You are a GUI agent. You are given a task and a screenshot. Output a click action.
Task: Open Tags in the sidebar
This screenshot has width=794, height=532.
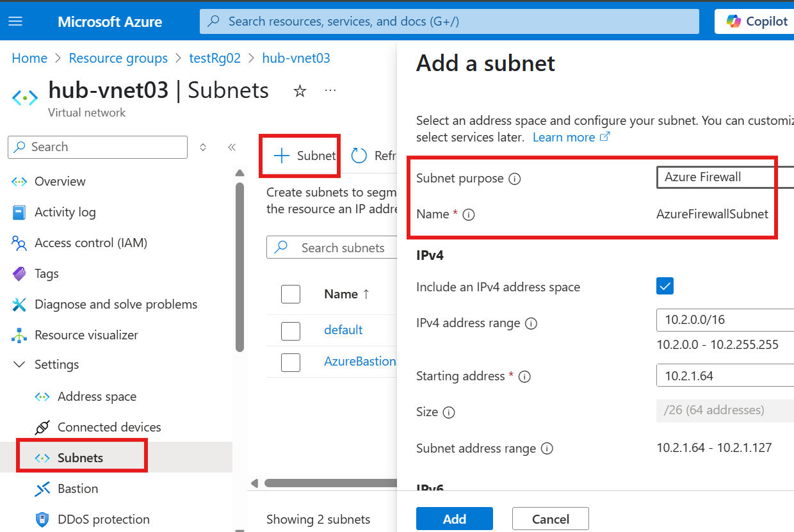[x=46, y=273]
